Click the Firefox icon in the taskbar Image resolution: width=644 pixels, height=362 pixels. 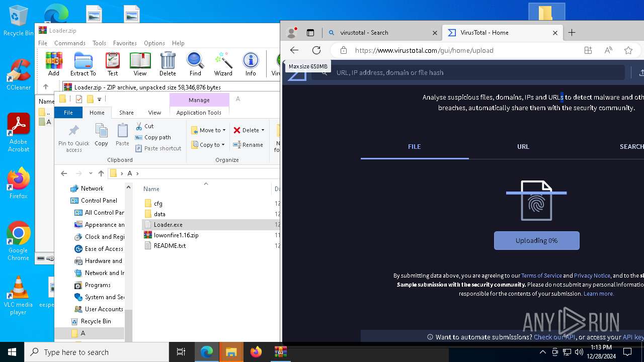click(x=256, y=352)
